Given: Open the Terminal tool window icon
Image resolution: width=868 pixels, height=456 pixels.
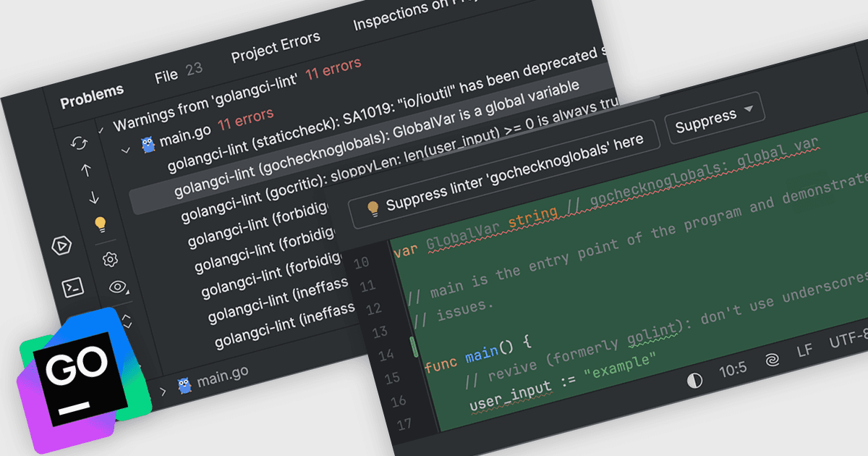Looking at the screenshot, I should pos(73,287).
